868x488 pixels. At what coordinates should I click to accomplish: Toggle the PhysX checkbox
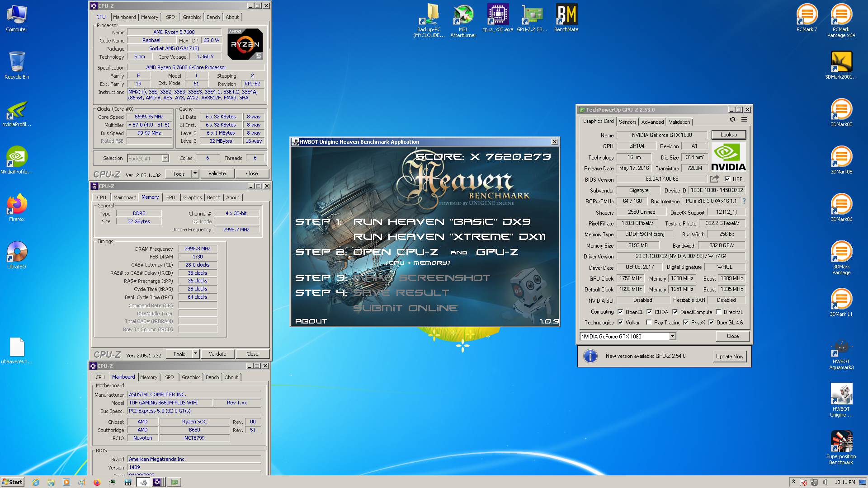click(x=686, y=322)
